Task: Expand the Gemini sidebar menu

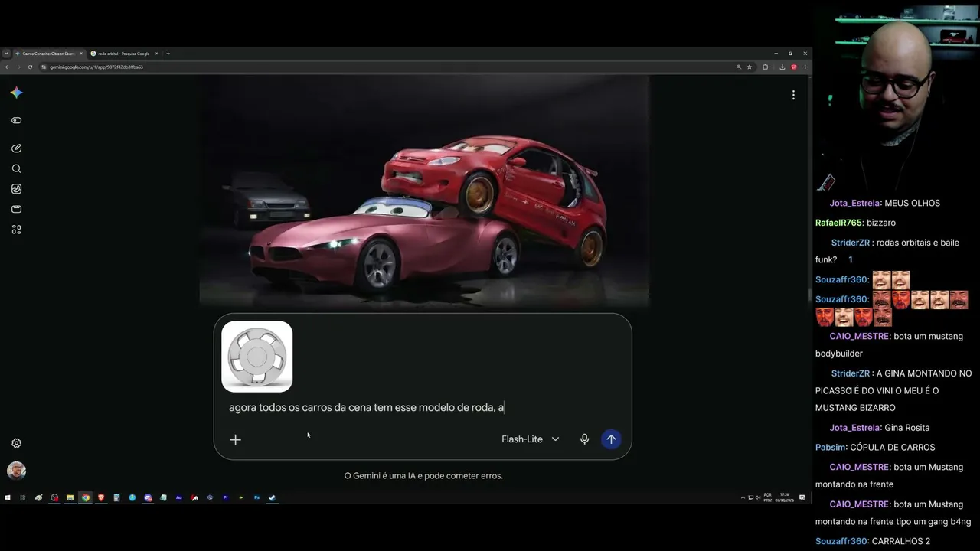Action: click(x=16, y=120)
